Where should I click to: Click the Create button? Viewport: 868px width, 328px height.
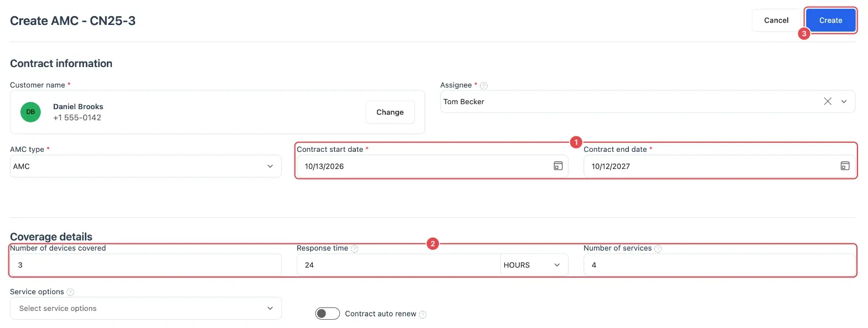[x=830, y=20]
